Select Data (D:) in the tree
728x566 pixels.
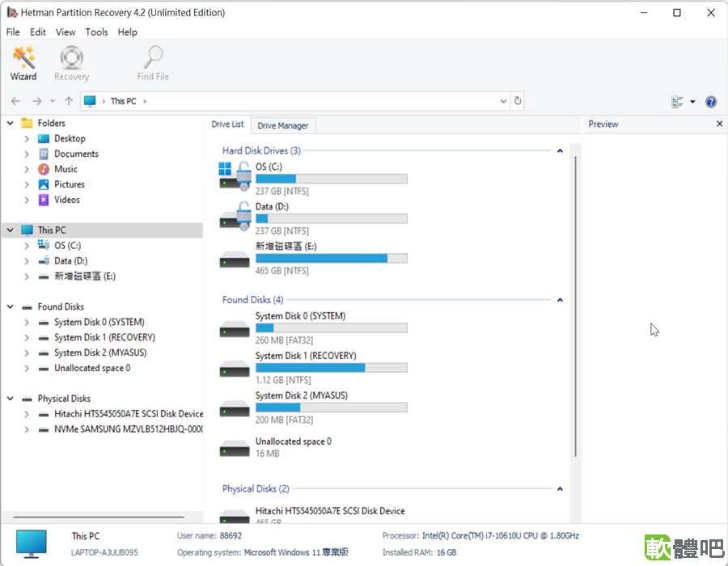pyautogui.click(x=71, y=261)
